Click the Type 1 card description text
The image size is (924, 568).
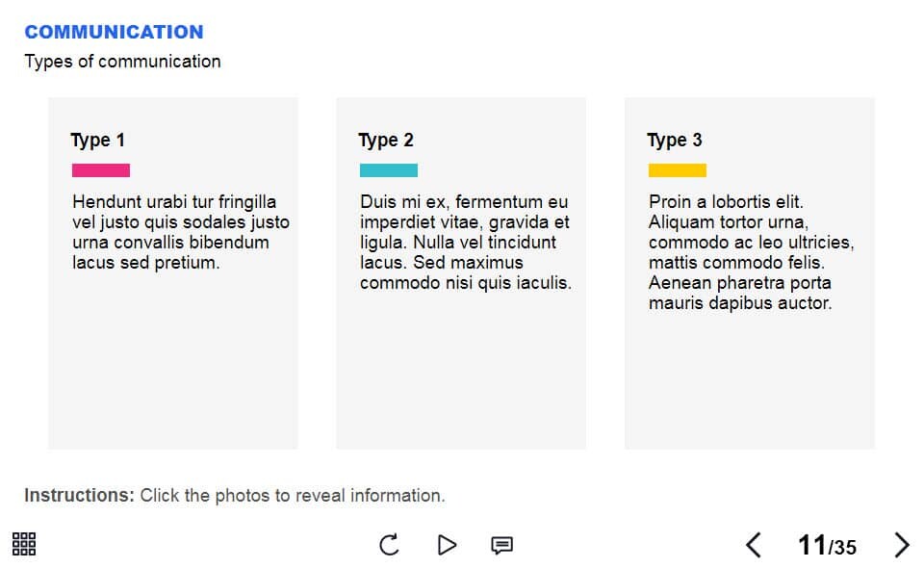click(x=180, y=232)
